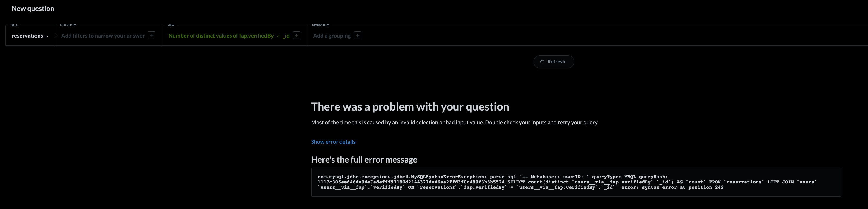Click the Add a grouping placeholder
Image resolution: width=868 pixels, height=209 pixels.
pos(332,35)
